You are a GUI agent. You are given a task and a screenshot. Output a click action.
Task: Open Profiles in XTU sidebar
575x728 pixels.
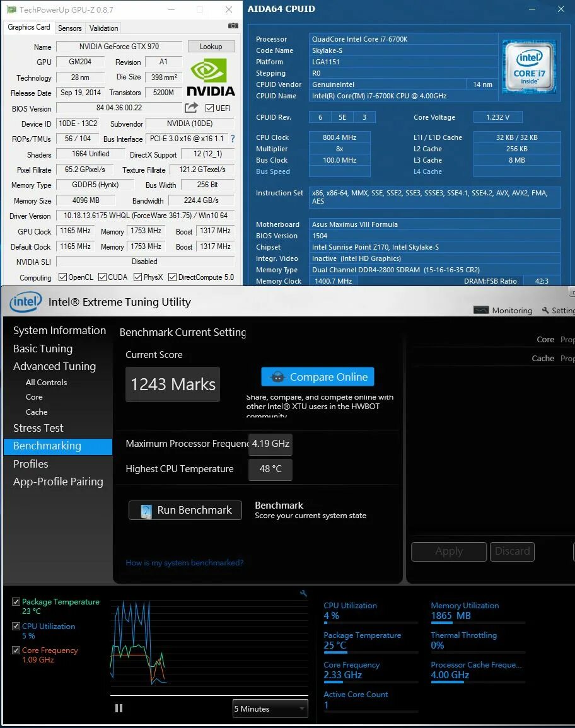pos(31,464)
